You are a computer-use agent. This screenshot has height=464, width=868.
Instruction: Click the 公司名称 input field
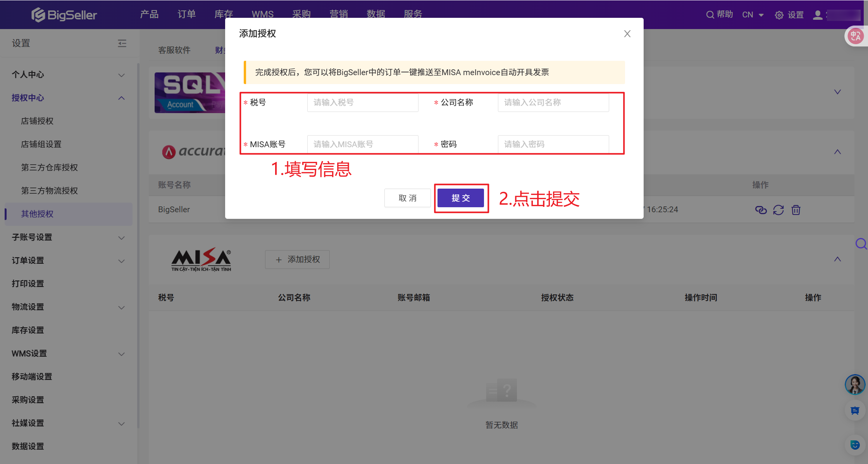tap(553, 102)
